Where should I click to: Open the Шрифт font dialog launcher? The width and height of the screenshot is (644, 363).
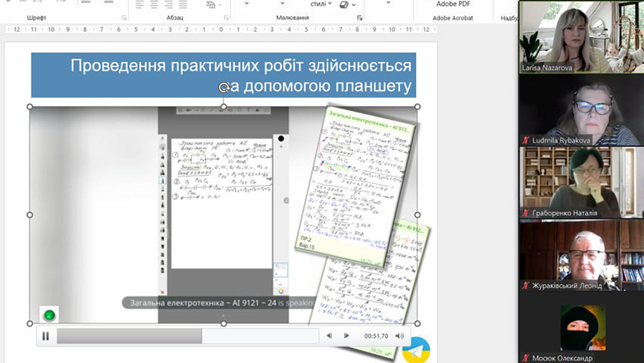123,17
